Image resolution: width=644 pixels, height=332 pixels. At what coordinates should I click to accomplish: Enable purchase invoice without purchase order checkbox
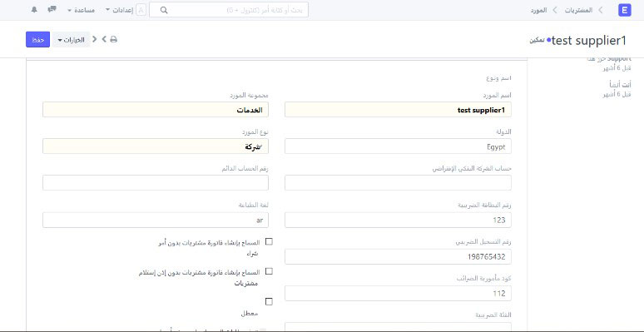pos(269,241)
